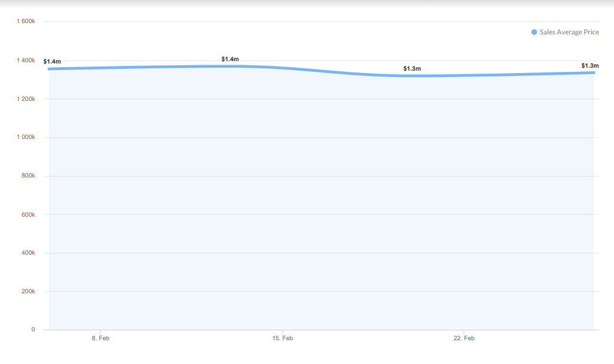
Task: Select the 1 400k y-axis label
Action: (27, 60)
